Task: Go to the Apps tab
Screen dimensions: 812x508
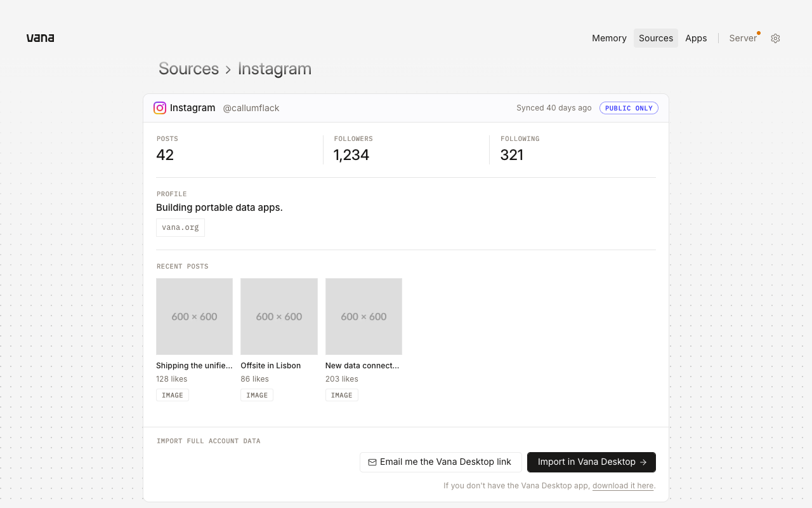Action: point(696,38)
